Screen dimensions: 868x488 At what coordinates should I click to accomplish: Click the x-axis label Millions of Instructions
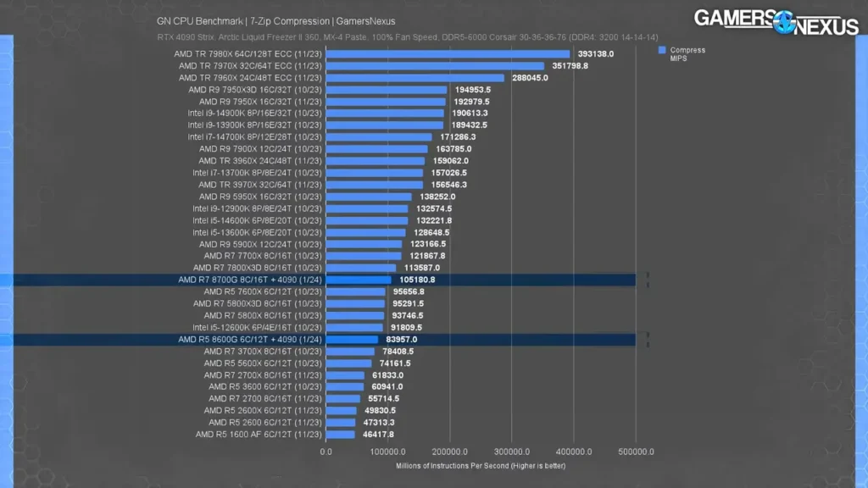click(480, 465)
